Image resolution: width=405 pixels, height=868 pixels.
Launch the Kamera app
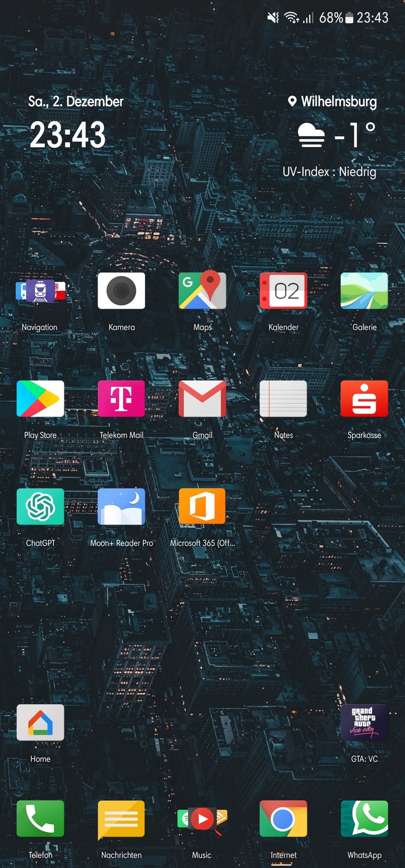point(122,291)
